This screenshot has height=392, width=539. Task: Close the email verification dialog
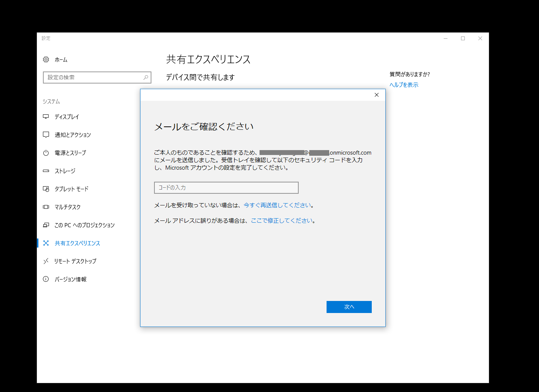377,95
